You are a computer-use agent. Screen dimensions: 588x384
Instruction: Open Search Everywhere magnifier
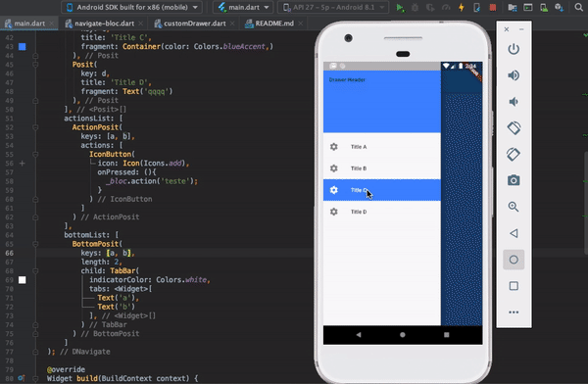pos(578,7)
